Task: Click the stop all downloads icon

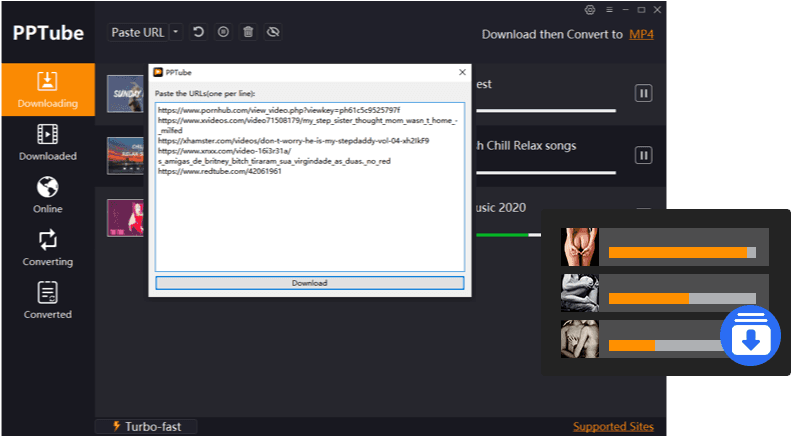Action: (x=223, y=33)
